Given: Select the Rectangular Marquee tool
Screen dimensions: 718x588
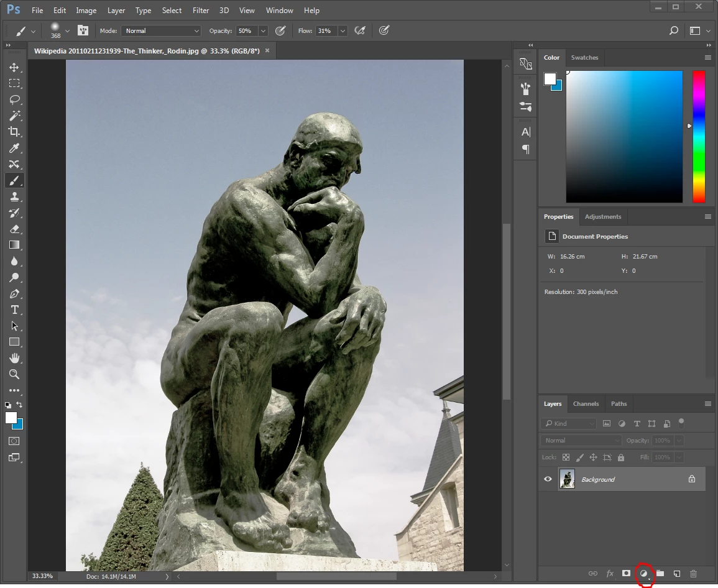Looking at the screenshot, I should tap(14, 83).
